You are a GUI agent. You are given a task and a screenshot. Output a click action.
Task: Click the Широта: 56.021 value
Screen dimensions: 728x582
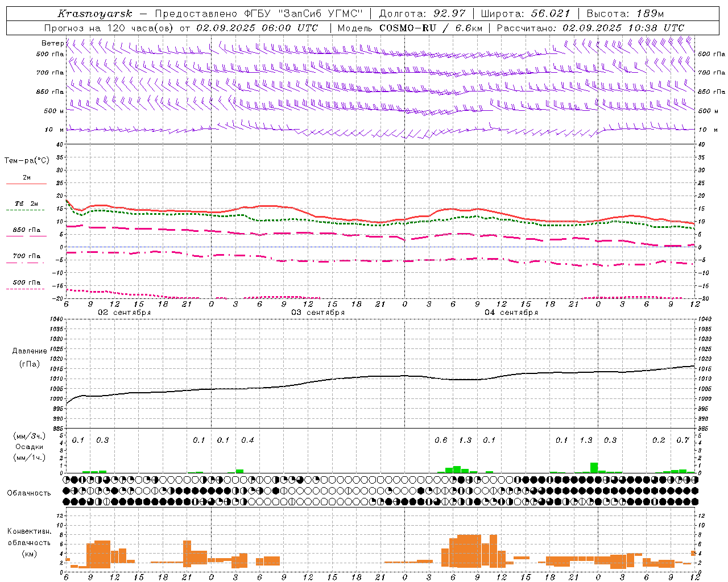[x=525, y=14]
